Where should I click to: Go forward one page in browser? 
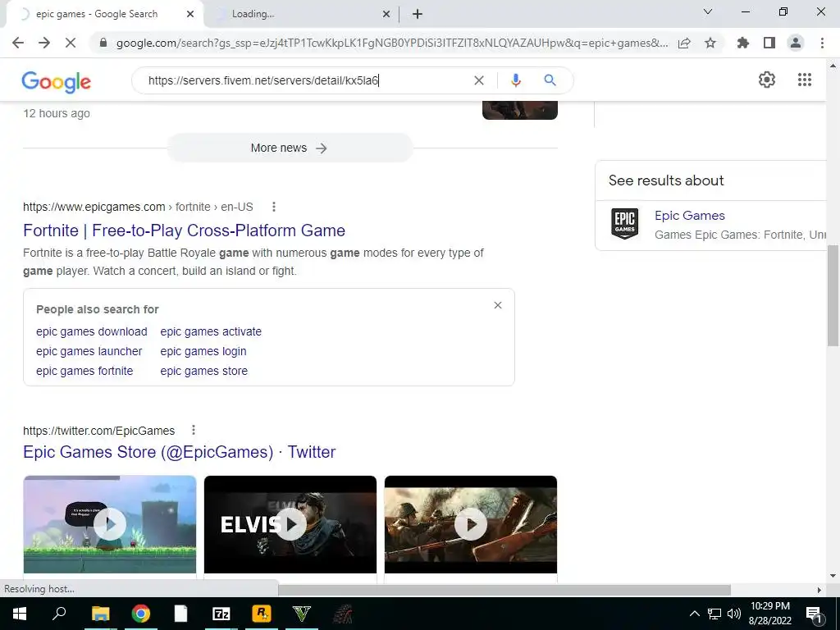pos(44,43)
